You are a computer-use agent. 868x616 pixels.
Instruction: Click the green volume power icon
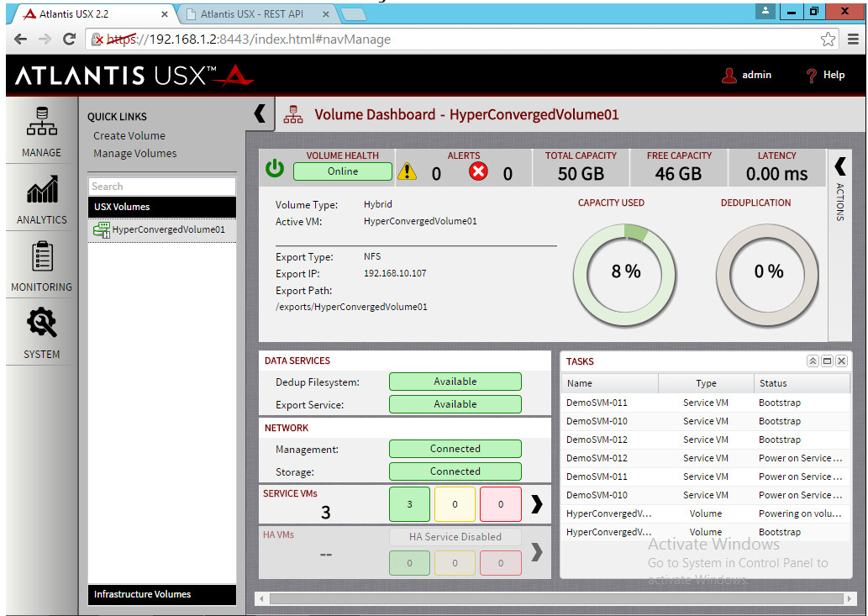tap(275, 168)
